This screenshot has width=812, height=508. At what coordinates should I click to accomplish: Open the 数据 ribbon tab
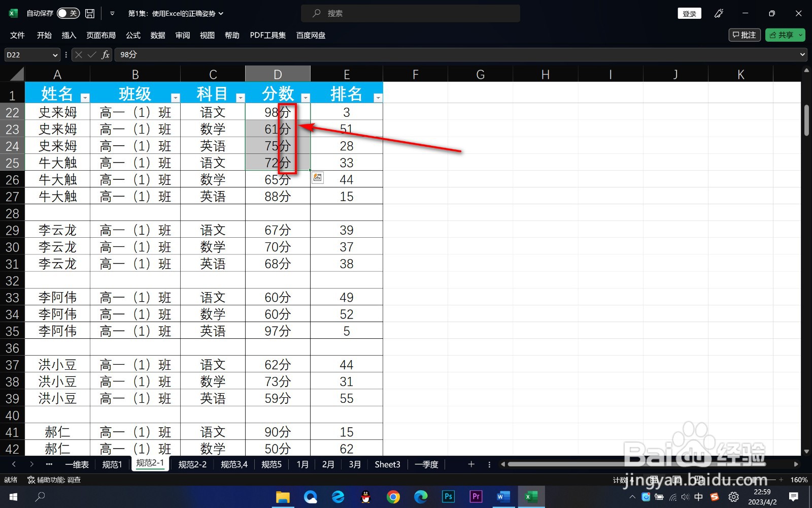point(158,35)
